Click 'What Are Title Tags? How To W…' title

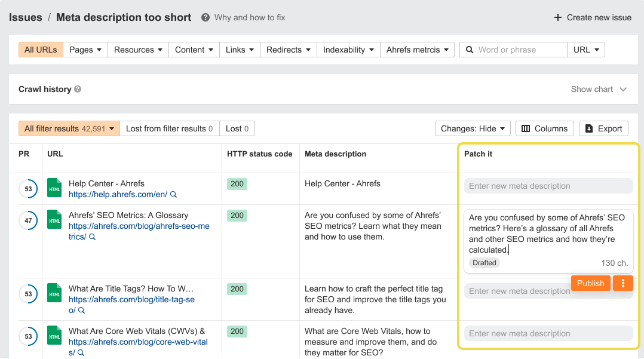tap(131, 289)
